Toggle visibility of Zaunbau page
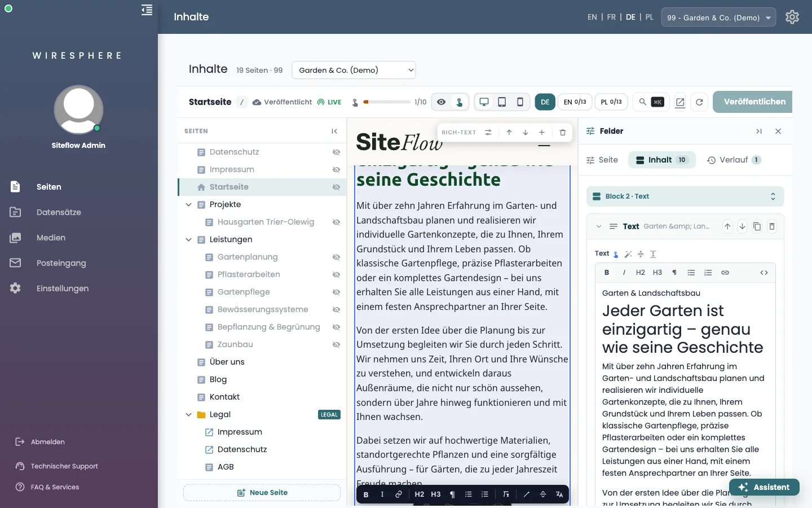This screenshot has width=812, height=508. 336,345
